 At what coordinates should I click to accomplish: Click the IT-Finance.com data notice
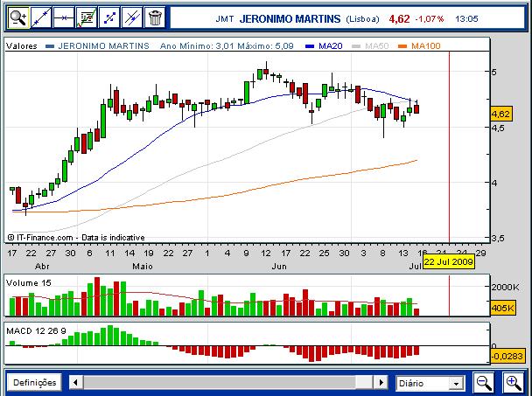pyautogui.click(x=76, y=237)
